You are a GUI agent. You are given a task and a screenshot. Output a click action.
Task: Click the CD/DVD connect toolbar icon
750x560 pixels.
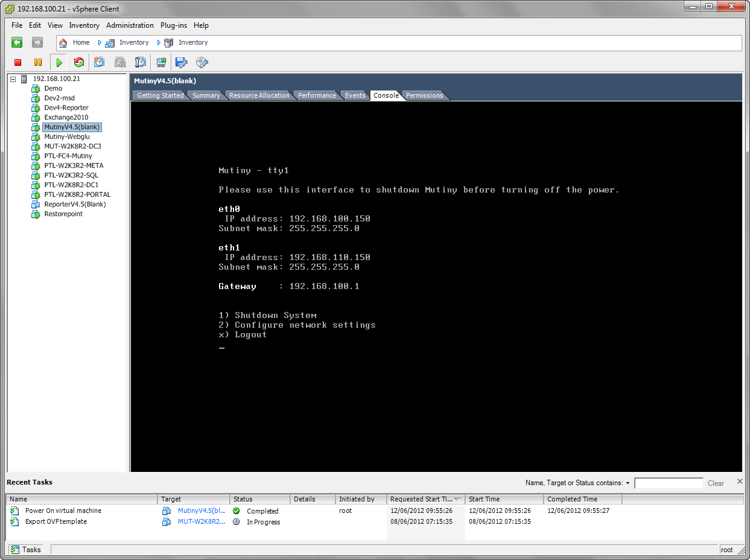pos(202,62)
